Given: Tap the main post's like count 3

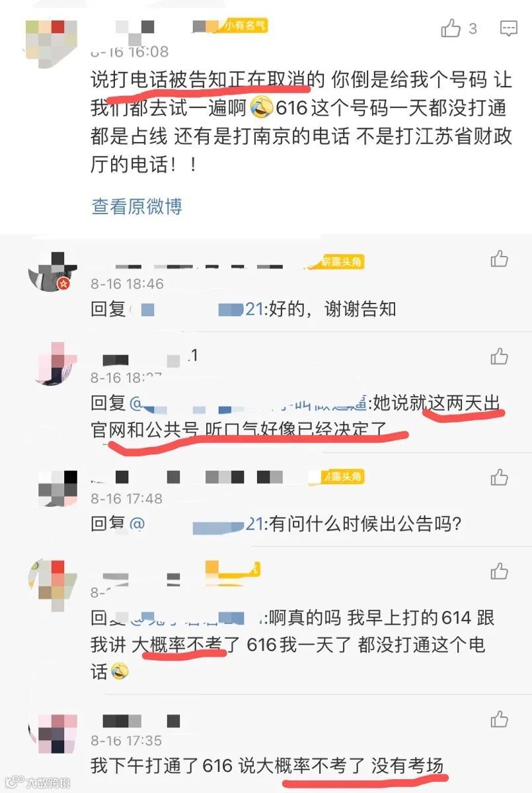Looking at the screenshot, I should pyautogui.click(x=473, y=29).
